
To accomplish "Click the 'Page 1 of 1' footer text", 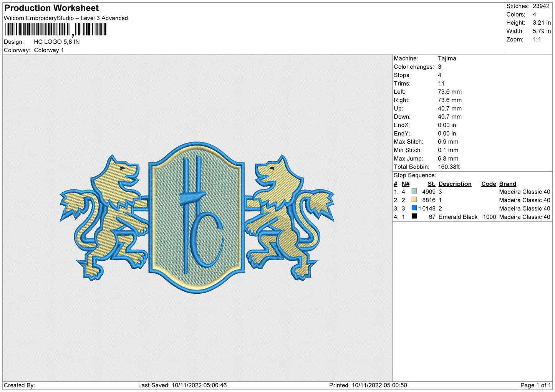I will (536, 385).
